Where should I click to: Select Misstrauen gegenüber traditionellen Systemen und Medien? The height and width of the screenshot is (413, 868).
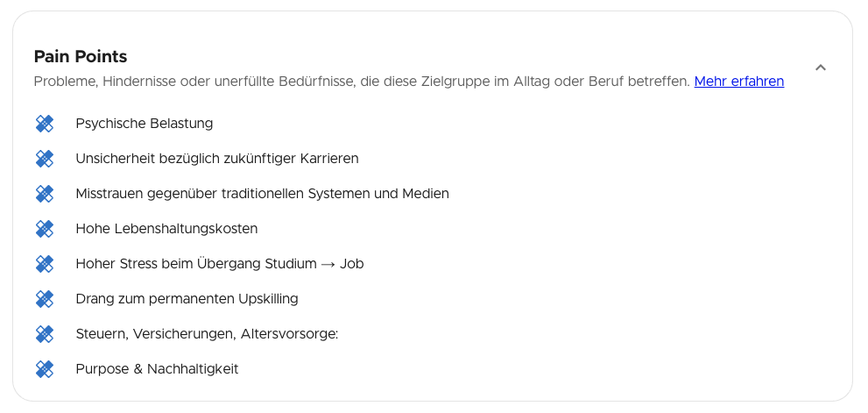(263, 194)
